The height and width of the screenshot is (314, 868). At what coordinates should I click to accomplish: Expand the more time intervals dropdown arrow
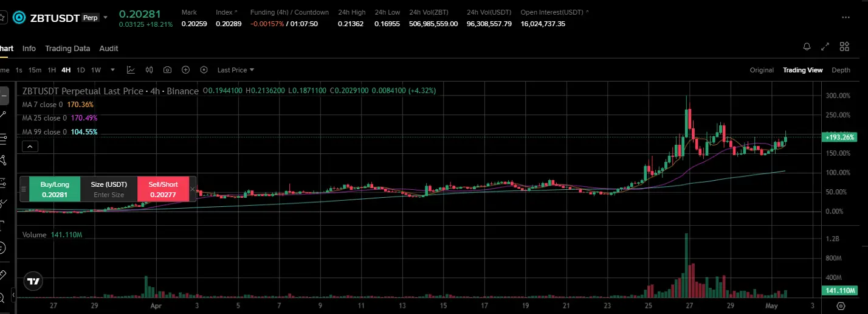[x=112, y=70]
